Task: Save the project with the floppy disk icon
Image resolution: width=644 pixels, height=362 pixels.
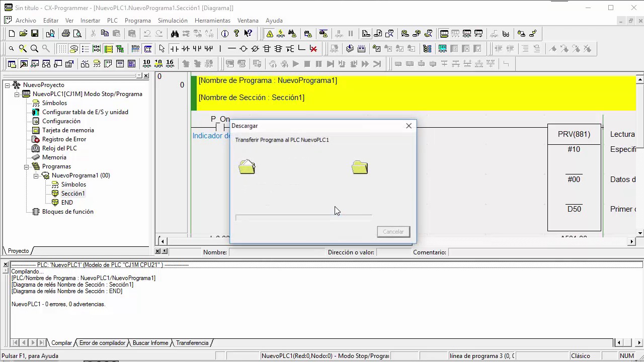Action: 35,34
